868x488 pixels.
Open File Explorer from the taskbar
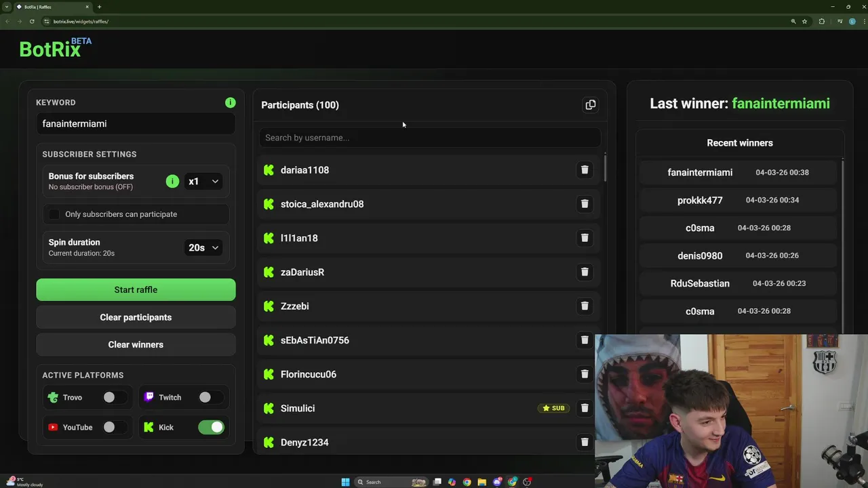tap(482, 482)
